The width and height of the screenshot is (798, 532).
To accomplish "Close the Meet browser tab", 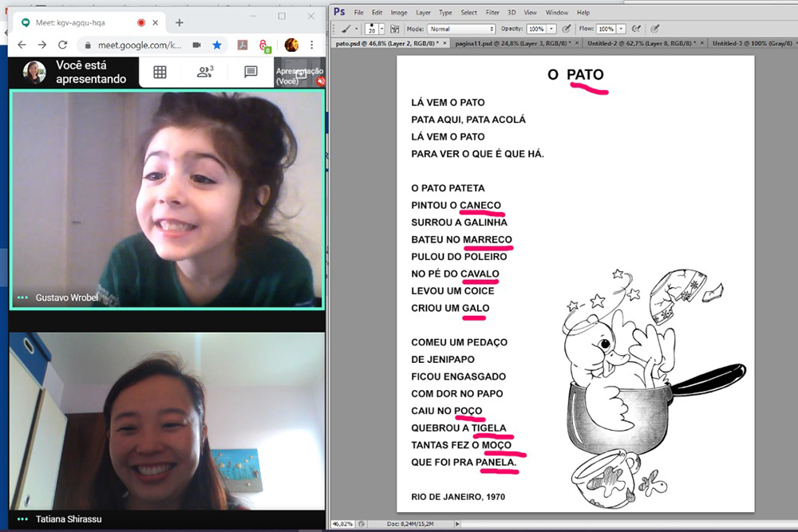I will 156,23.
